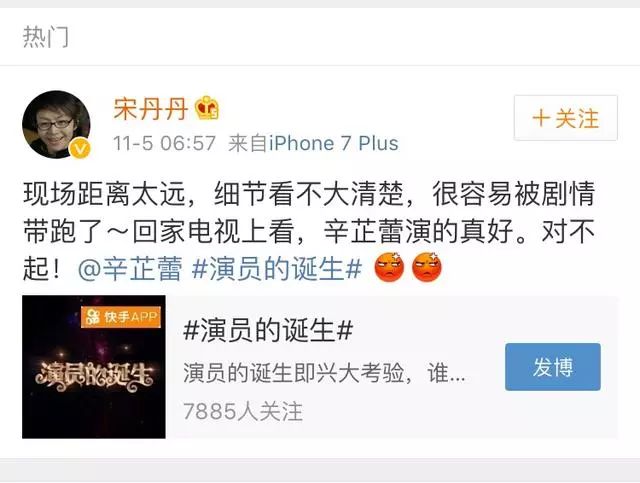
Task: Tap the first angry emoji
Action: (x=389, y=267)
